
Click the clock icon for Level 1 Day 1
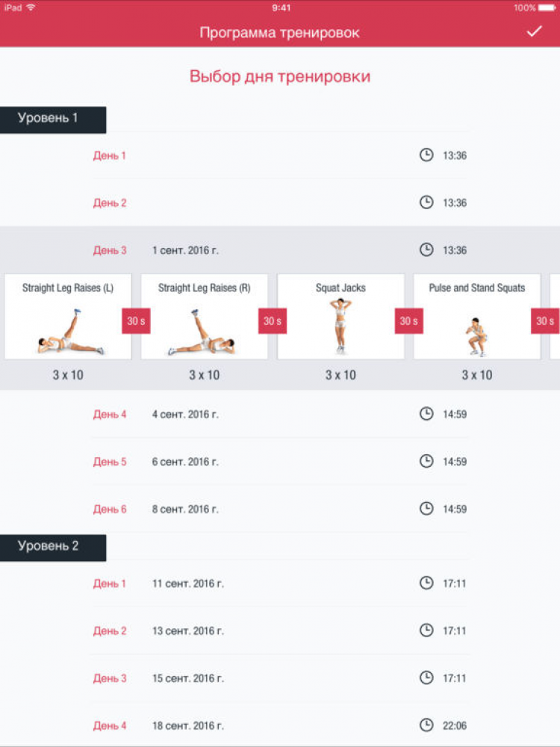pyautogui.click(x=426, y=155)
